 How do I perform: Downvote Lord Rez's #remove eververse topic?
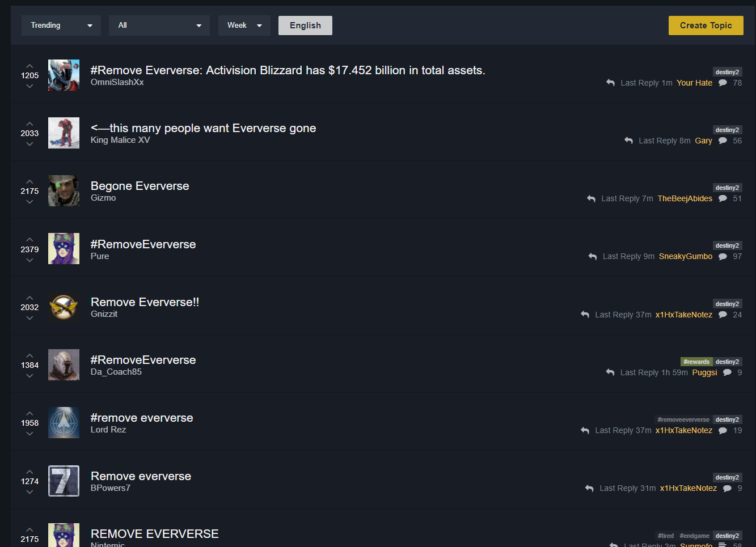tap(29, 434)
